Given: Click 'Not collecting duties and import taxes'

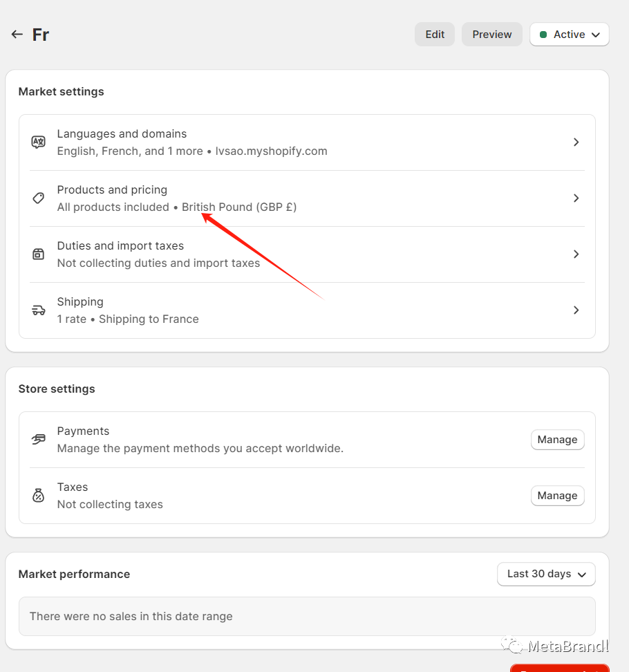Looking at the screenshot, I should [158, 263].
